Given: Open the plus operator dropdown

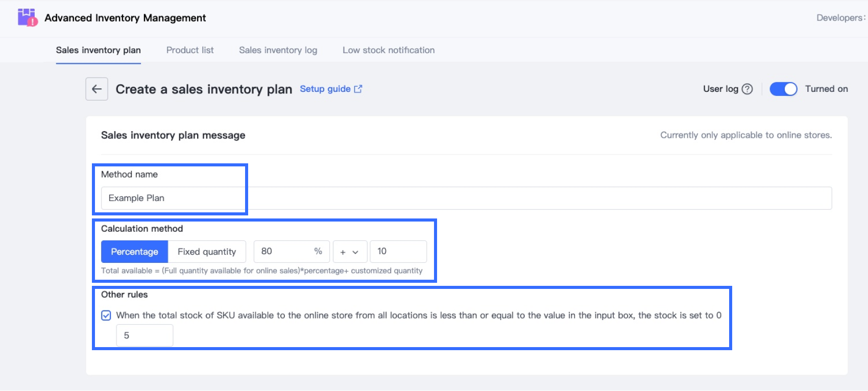Looking at the screenshot, I should click(x=350, y=252).
